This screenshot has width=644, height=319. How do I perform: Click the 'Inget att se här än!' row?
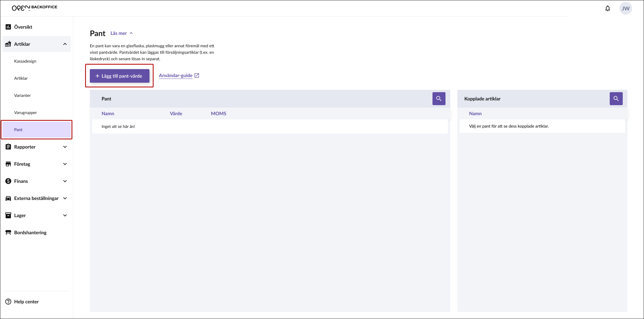point(270,126)
